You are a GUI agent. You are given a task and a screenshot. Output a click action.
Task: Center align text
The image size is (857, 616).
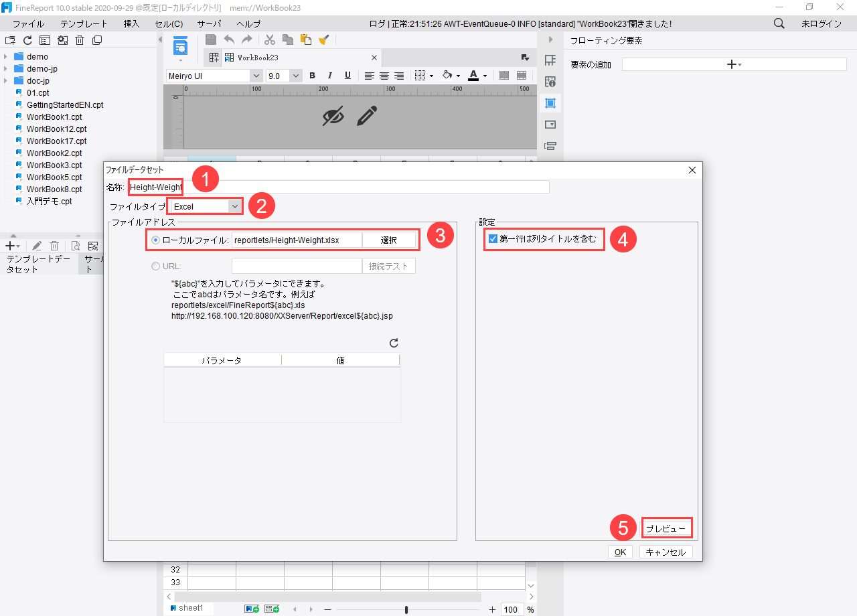(384, 76)
